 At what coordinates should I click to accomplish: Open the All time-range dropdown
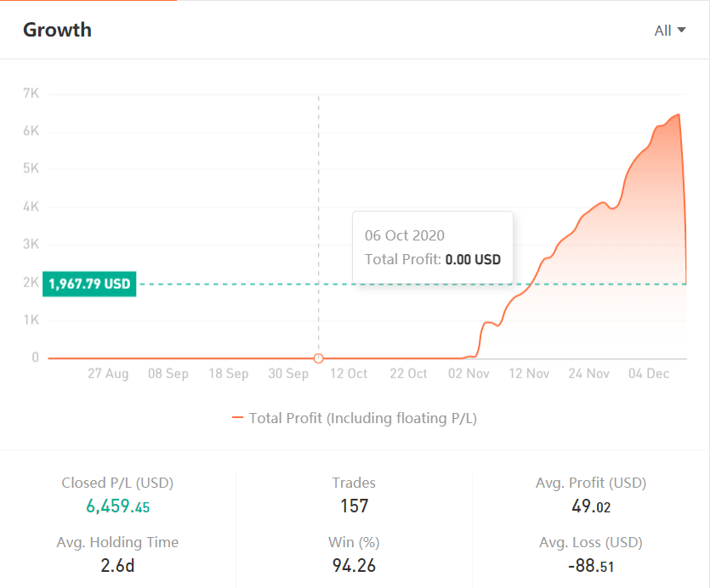click(669, 31)
